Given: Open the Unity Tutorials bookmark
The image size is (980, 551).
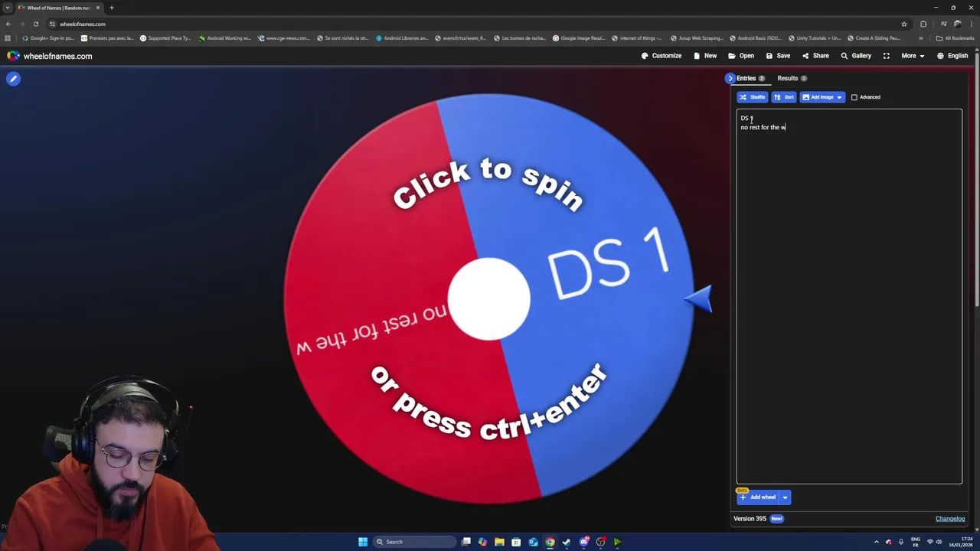Looking at the screenshot, I should pos(814,37).
